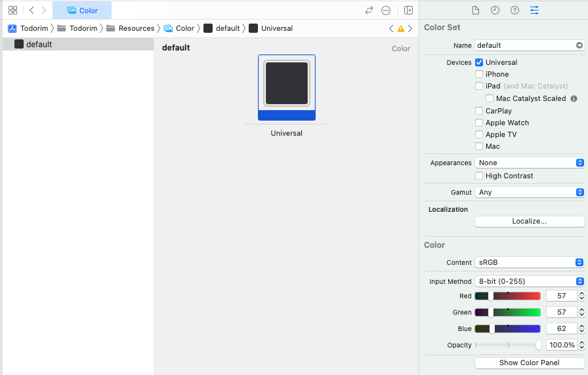Jump to the next issue arrow

tap(410, 29)
